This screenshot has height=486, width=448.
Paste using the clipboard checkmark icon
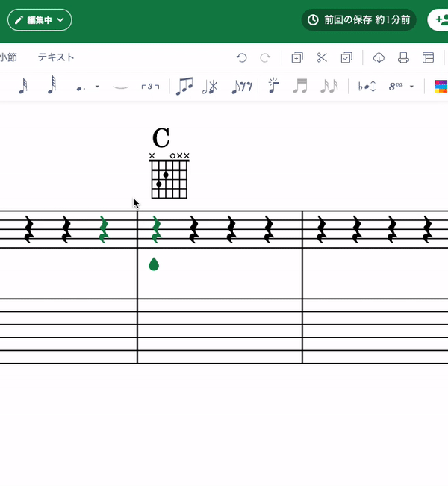346,57
